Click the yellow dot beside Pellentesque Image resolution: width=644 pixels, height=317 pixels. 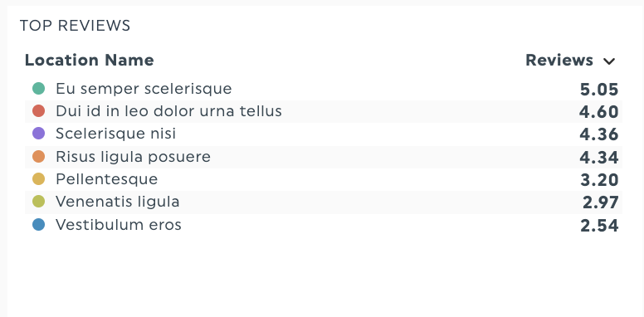[x=39, y=179]
